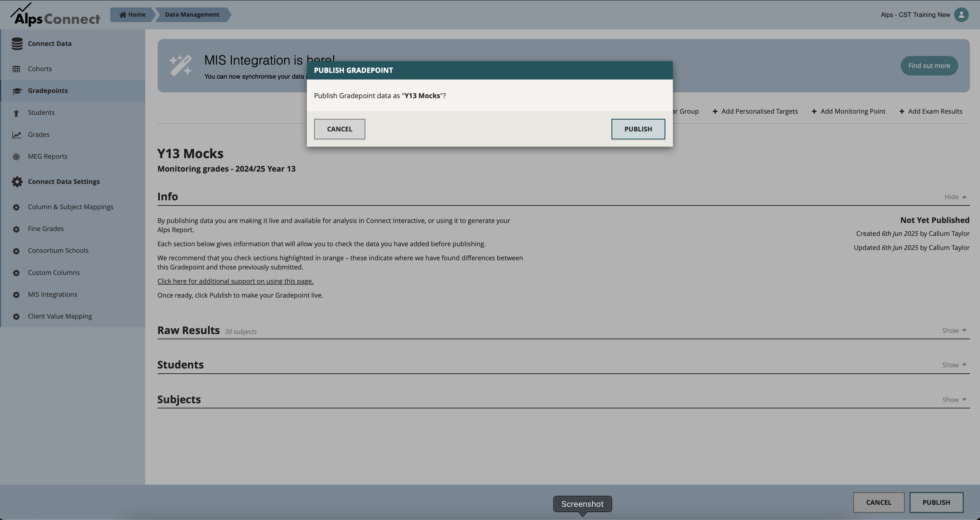
Task: Click the Gradepoints graduation cap icon
Action: click(17, 91)
